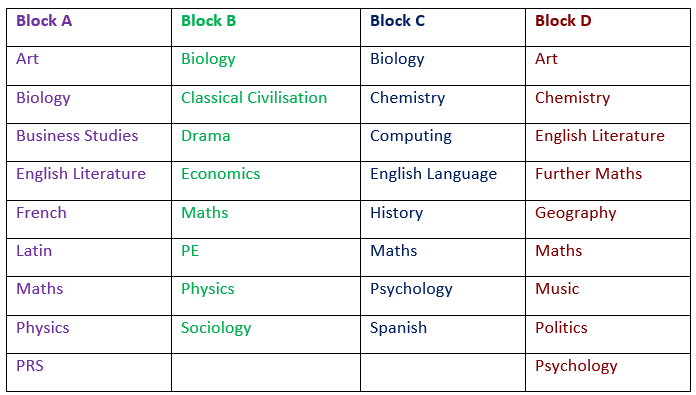This screenshot has width=696, height=395.
Task: Select the Latin cell
Action: (89, 257)
